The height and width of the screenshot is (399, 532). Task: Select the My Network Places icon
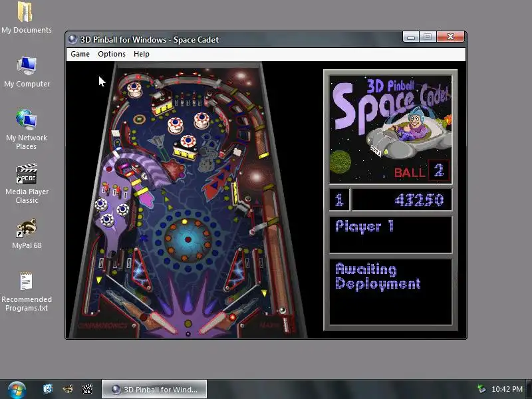[x=27, y=120]
